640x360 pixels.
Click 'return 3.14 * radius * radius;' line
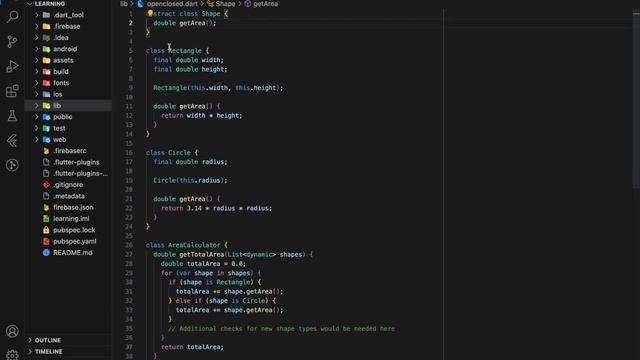tap(216, 208)
